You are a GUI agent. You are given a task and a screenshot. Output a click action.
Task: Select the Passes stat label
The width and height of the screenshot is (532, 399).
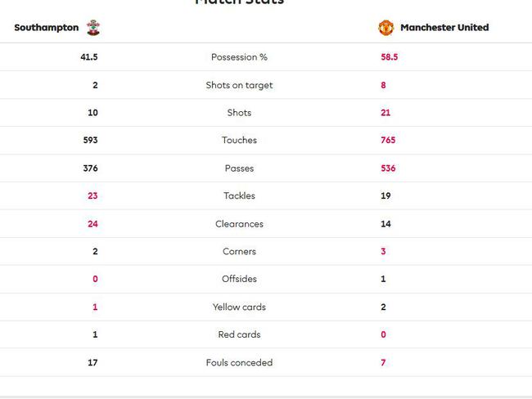239,168
